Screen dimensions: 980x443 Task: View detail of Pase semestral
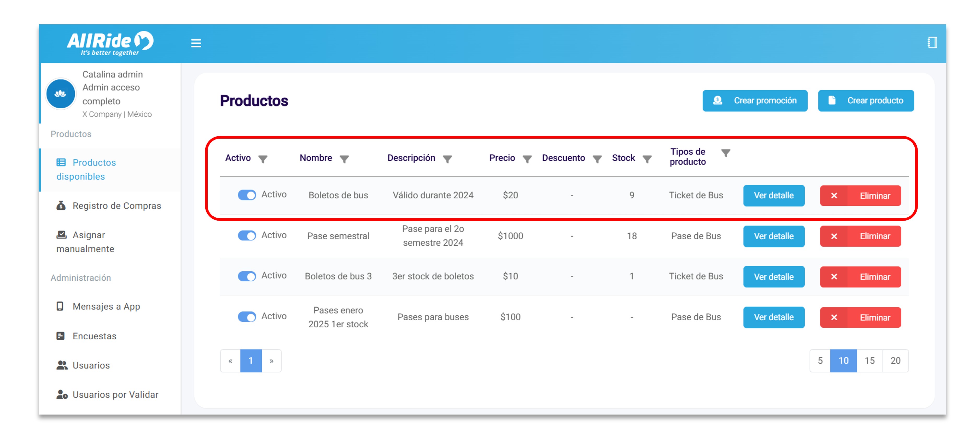(774, 236)
